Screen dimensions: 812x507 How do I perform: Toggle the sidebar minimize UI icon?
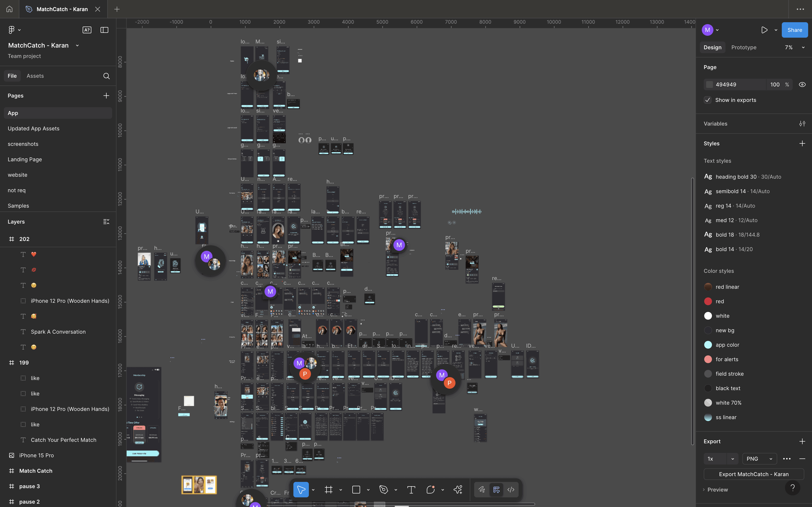(x=104, y=30)
